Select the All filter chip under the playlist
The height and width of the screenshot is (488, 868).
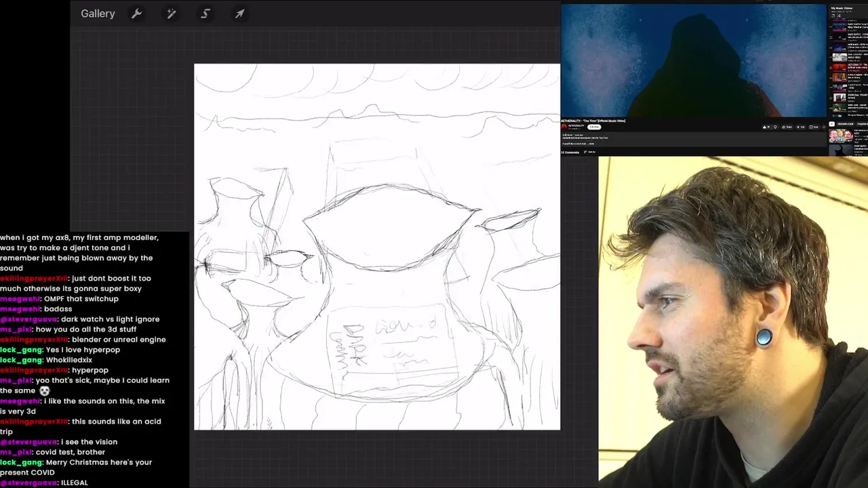click(832, 124)
